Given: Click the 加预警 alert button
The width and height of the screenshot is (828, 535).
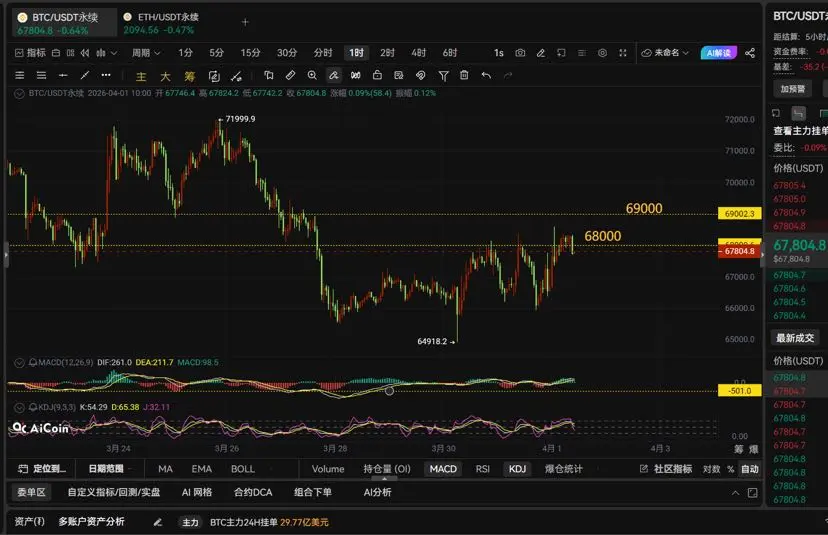Looking at the screenshot, I should click(793, 89).
